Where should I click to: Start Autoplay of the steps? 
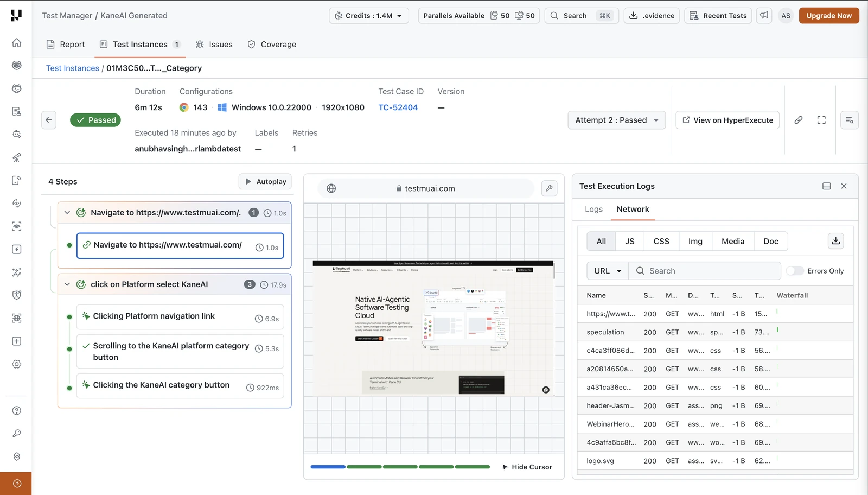(265, 181)
